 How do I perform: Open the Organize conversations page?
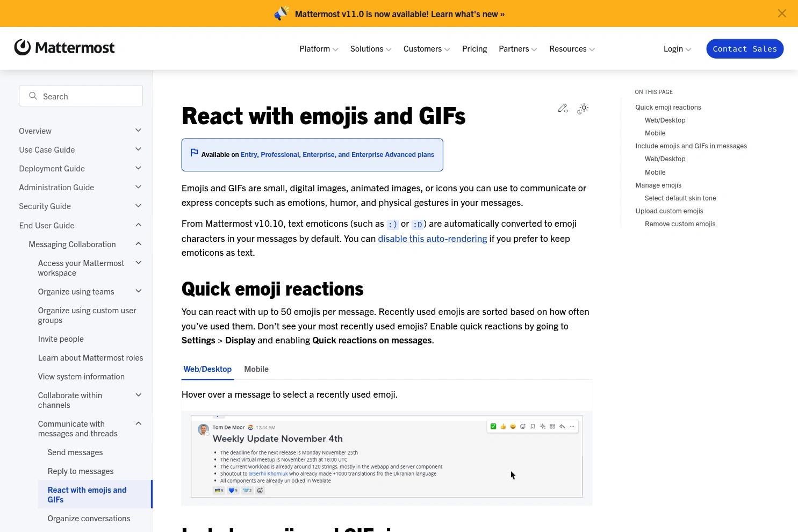click(x=89, y=519)
